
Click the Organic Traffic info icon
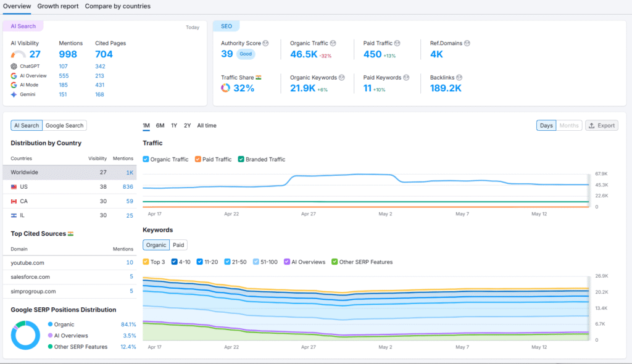click(333, 43)
